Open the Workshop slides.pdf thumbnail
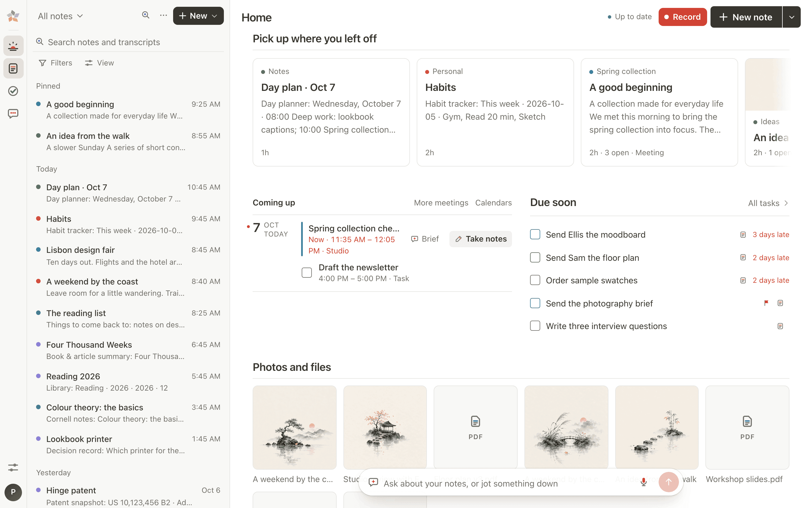This screenshot has width=812, height=508. click(x=747, y=427)
